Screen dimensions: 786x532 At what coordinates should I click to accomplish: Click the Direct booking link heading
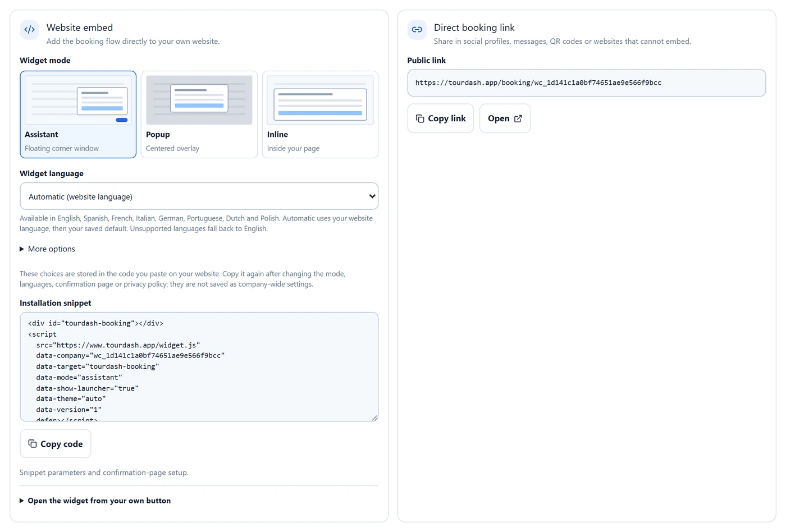tap(474, 27)
